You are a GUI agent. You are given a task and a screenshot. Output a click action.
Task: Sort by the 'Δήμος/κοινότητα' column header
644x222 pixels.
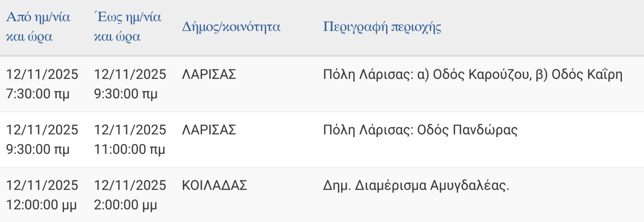coord(231,27)
